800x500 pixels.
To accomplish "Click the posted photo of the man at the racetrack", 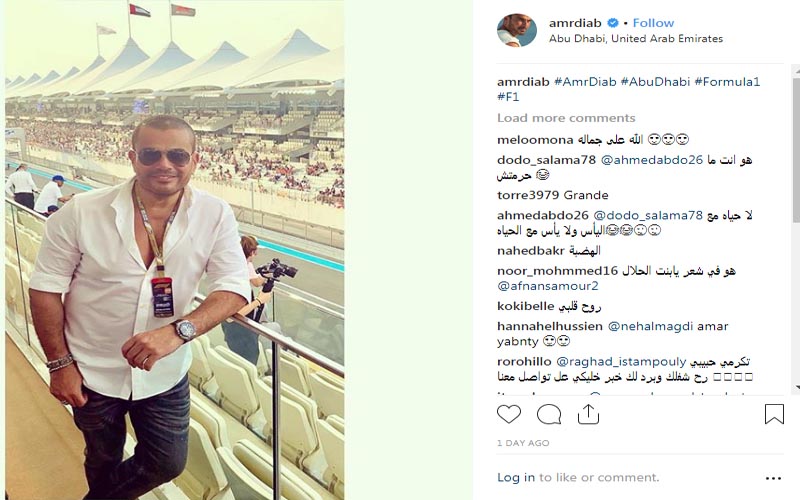I will tap(174, 250).
